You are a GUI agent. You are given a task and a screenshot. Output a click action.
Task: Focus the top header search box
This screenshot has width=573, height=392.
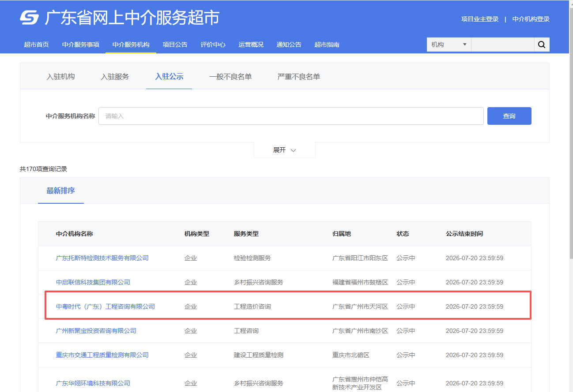(503, 45)
